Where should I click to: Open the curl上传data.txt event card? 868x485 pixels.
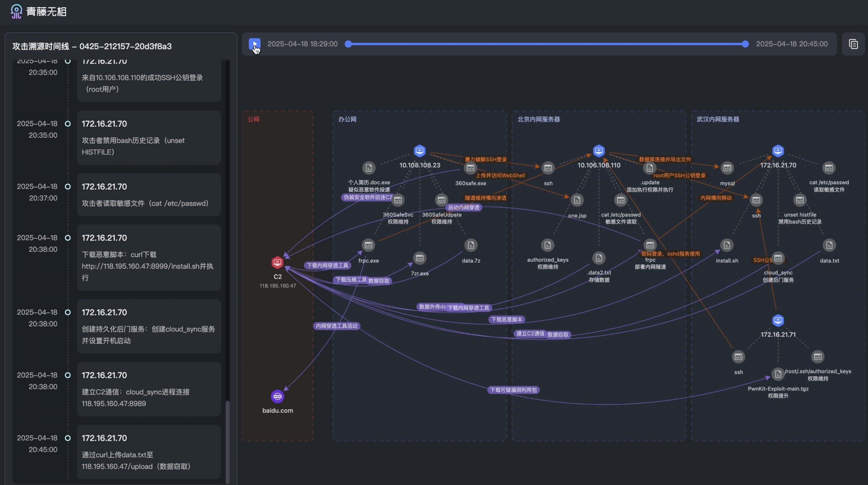pos(149,452)
